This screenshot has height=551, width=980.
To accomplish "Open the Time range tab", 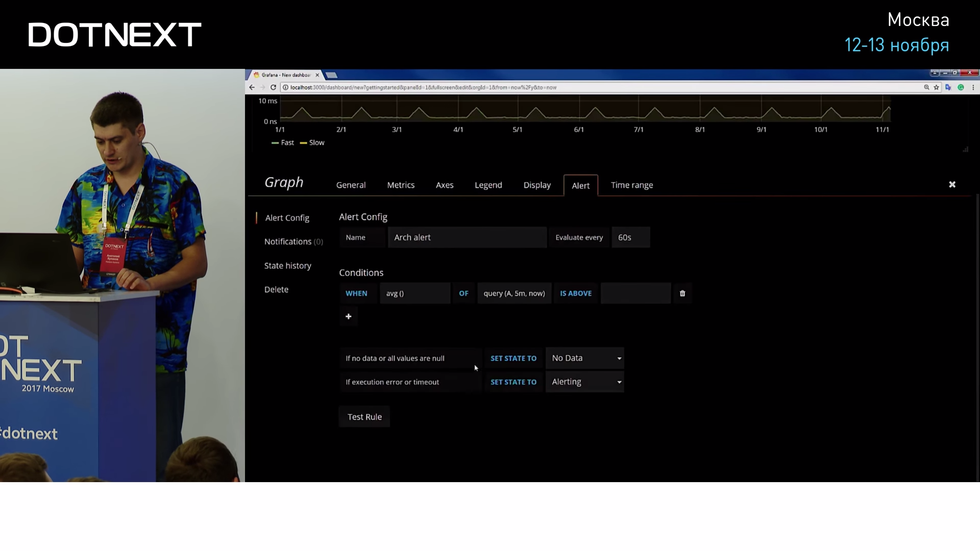I will point(631,185).
